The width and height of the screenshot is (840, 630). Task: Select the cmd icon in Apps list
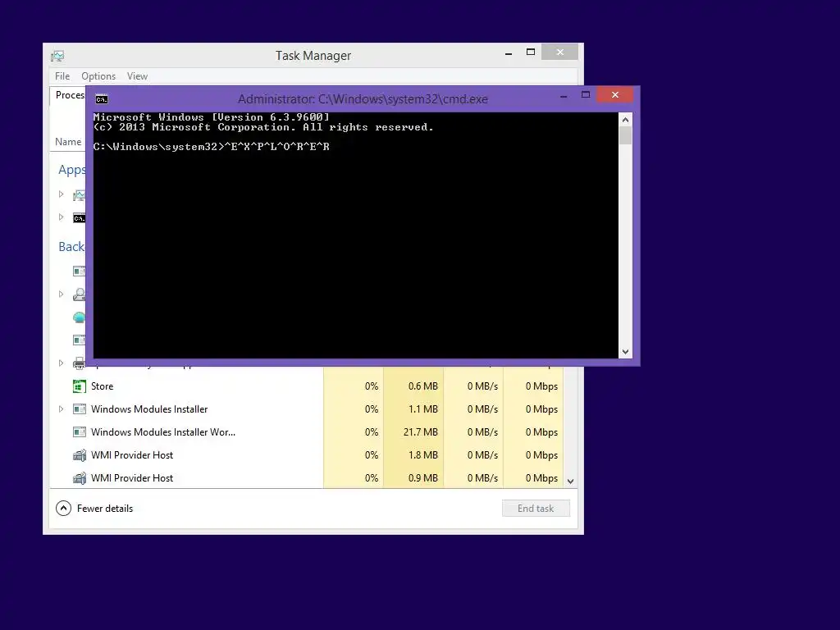[80, 218]
